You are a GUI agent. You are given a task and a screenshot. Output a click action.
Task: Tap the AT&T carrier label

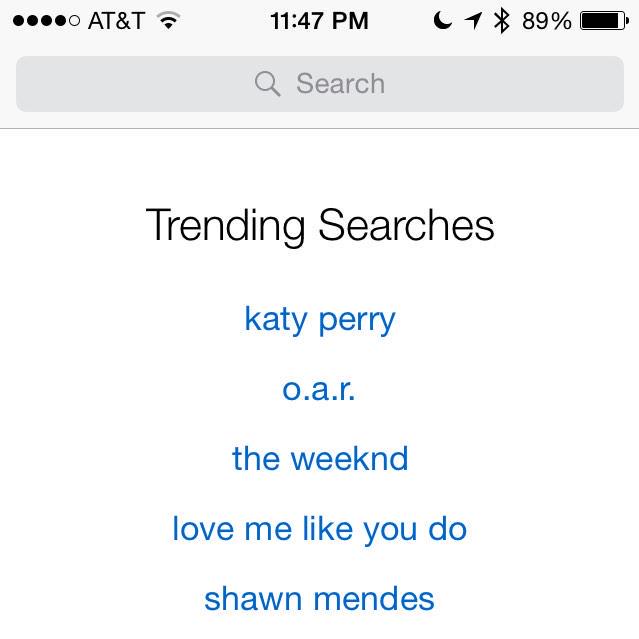(116, 20)
